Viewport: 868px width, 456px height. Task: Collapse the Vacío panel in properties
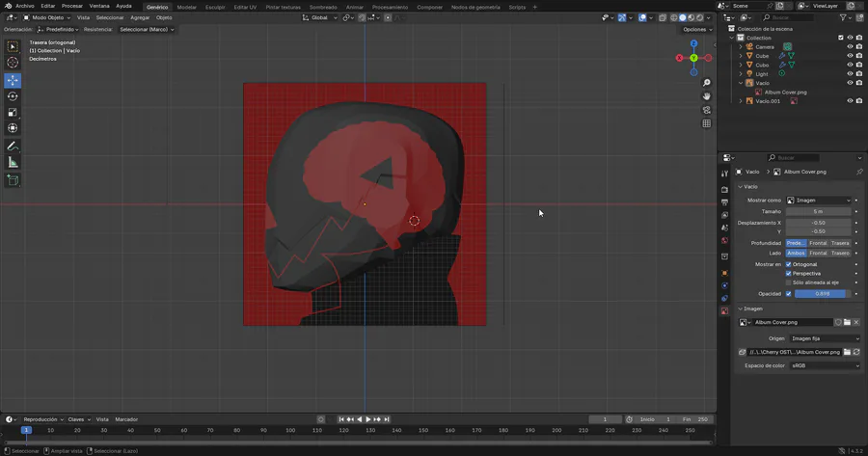coord(740,187)
